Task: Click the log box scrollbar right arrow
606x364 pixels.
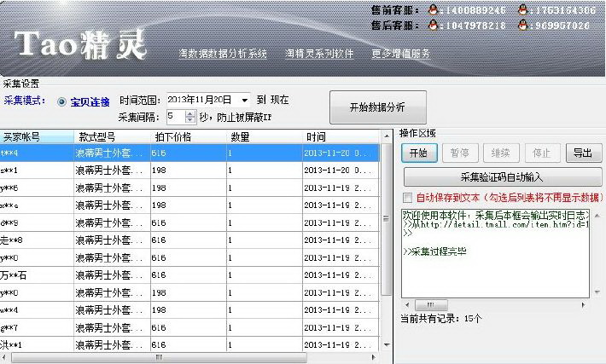Action: [x=583, y=305]
